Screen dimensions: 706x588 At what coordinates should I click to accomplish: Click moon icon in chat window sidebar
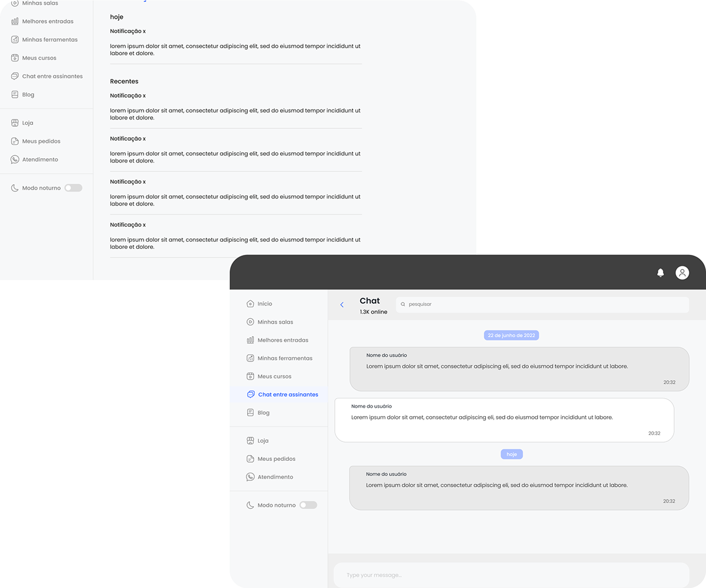click(x=250, y=505)
